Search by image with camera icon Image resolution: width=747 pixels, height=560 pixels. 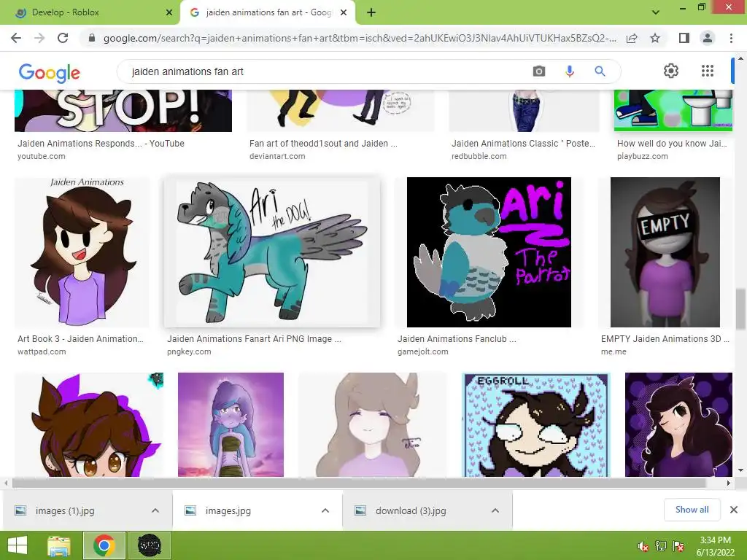point(539,71)
